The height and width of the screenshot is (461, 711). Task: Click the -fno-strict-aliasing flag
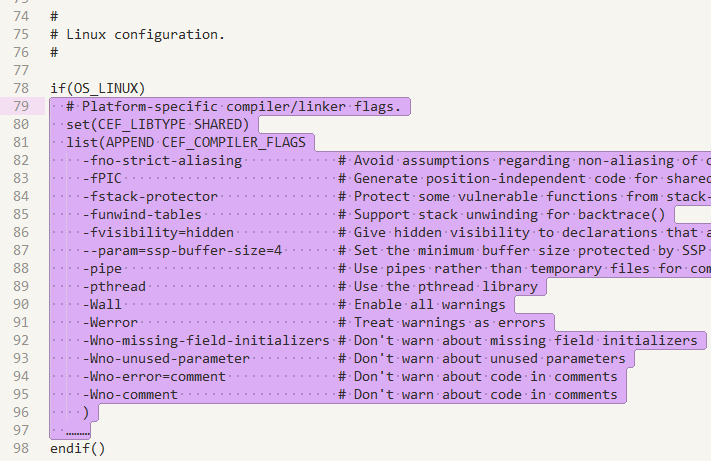pos(162,160)
